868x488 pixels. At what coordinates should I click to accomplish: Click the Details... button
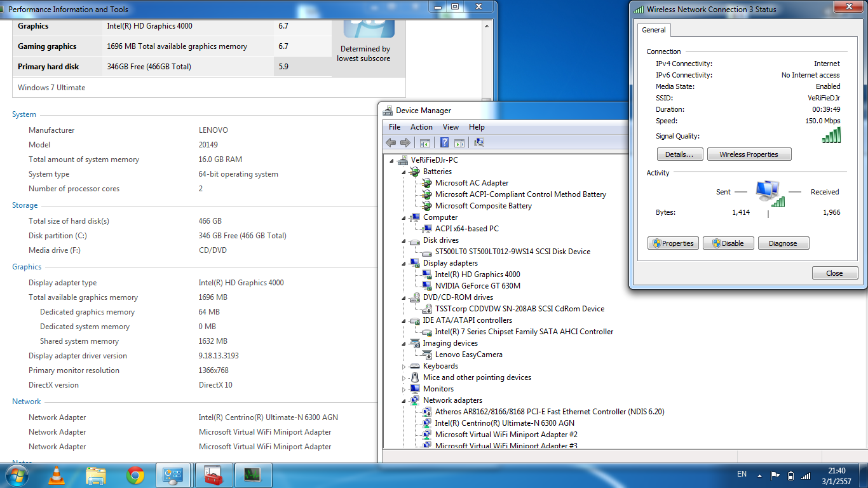coord(680,154)
